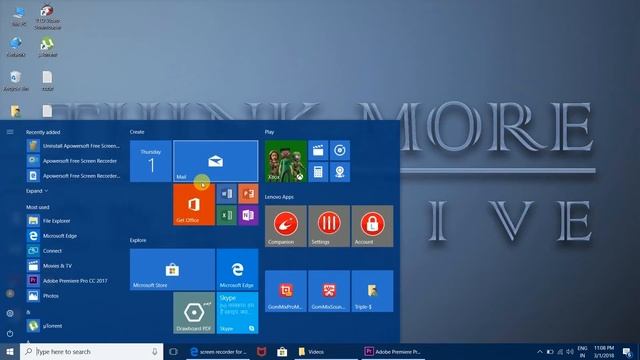Open the Word tile
640x360 pixels.
coord(227,193)
